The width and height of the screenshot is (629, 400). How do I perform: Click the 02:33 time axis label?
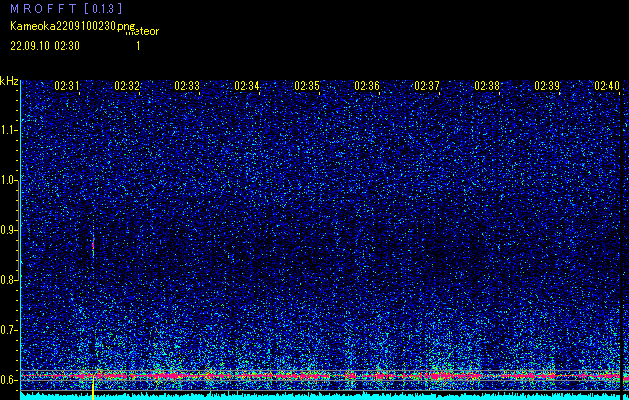point(187,86)
